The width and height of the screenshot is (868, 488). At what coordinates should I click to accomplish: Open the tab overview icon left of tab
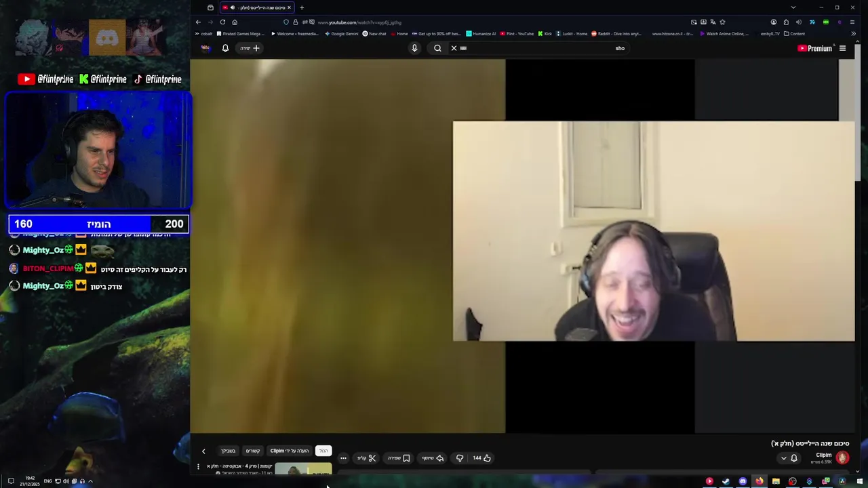tap(210, 7)
